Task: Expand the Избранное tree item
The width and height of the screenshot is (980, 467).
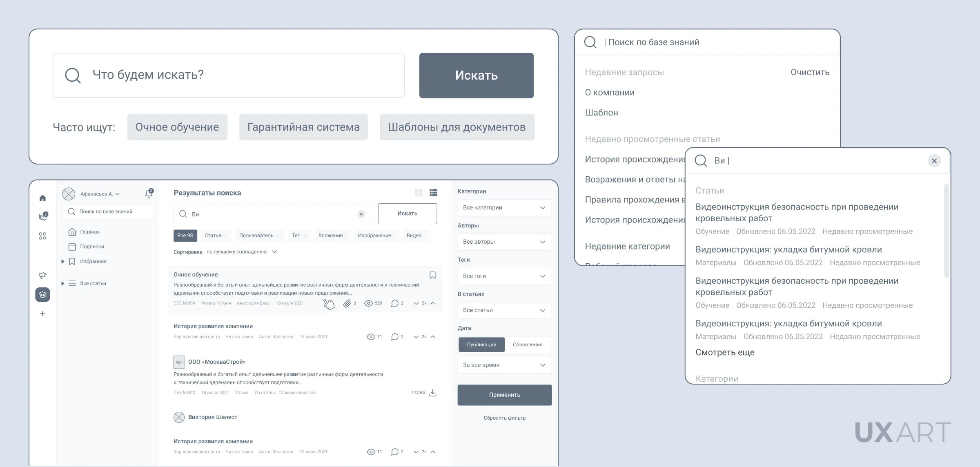Action: click(x=62, y=261)
